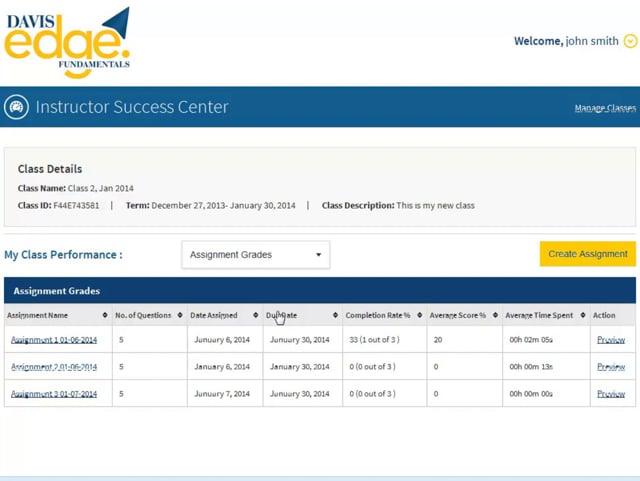
Task: Click the Instructor Success Center title
Action: coord(132,107)
